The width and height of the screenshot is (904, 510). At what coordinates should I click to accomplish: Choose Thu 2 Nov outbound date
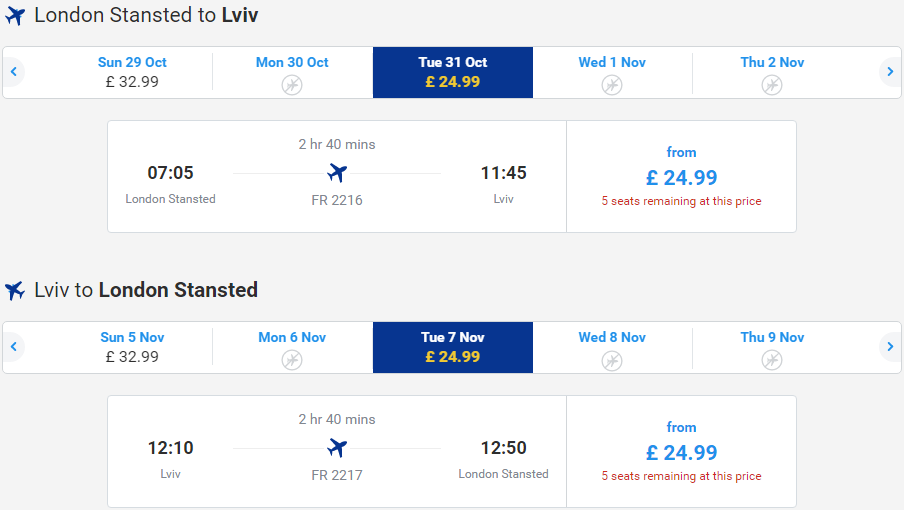tap(772, 73)
